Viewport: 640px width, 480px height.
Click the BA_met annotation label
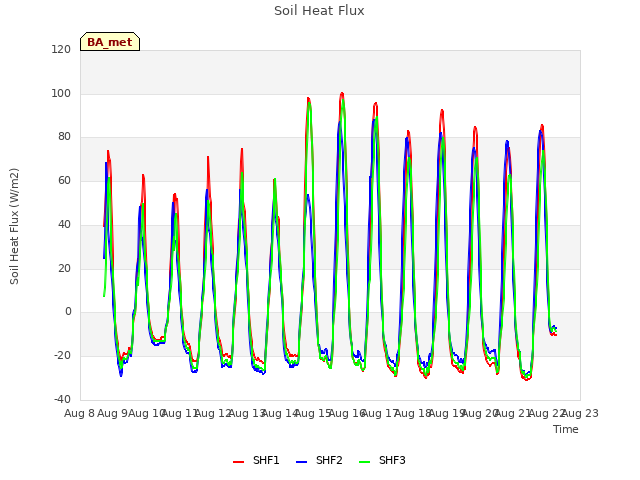[x=110, y=42]
